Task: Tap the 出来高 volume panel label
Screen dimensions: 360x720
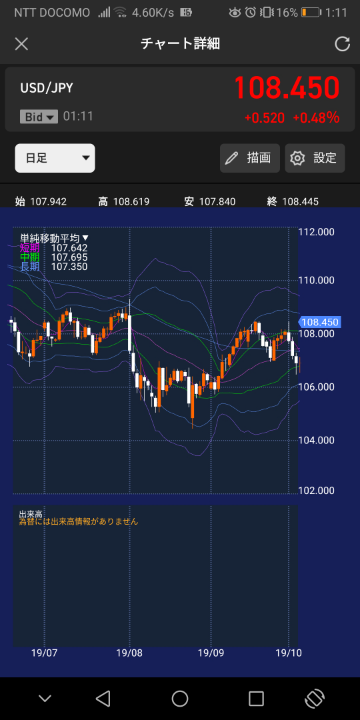Action: point(30,513)
